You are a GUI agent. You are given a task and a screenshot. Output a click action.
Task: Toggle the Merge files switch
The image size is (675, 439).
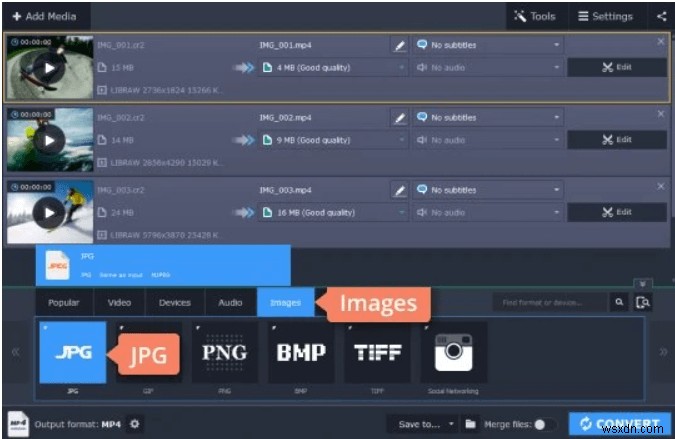click(543, 425)
